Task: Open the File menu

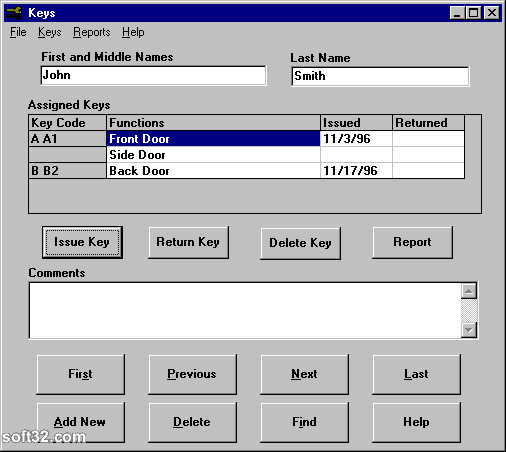Action: [18, 32]
